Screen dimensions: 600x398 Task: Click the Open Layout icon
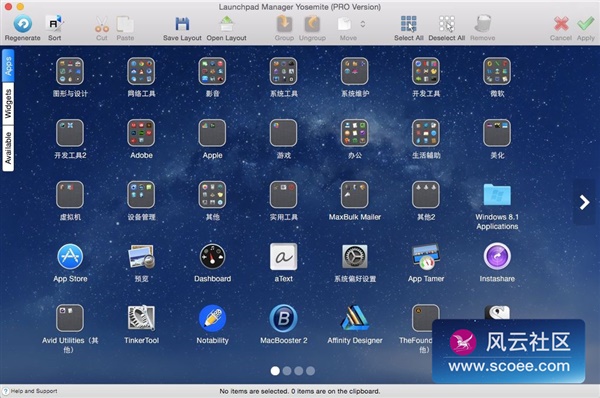point(227,24)
